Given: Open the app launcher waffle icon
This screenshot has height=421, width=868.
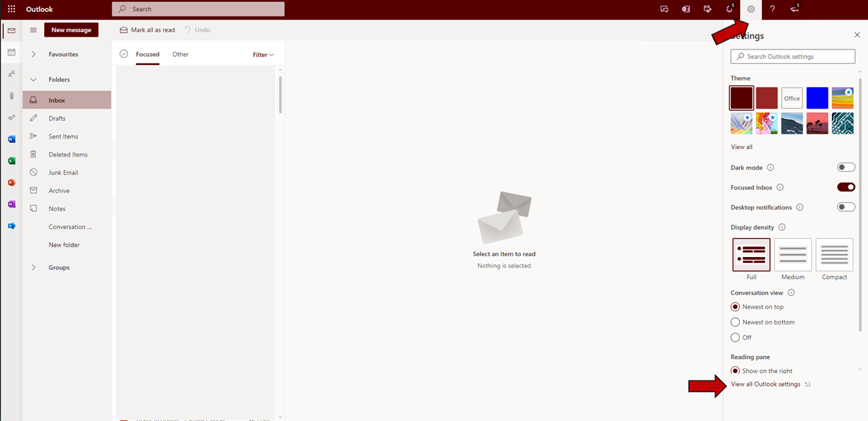Looking at the screenshot, I should point(11,9).
